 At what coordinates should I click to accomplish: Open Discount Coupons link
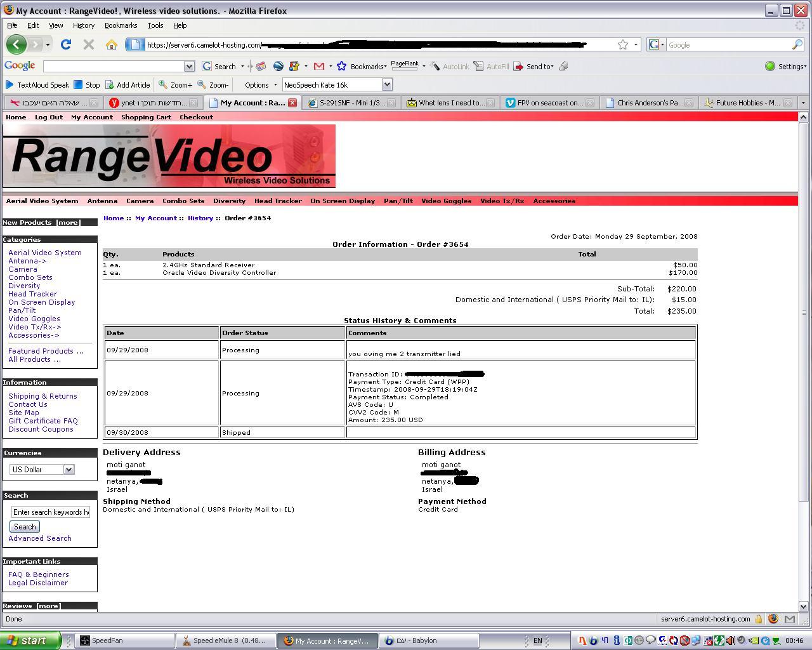coord(41,429)
